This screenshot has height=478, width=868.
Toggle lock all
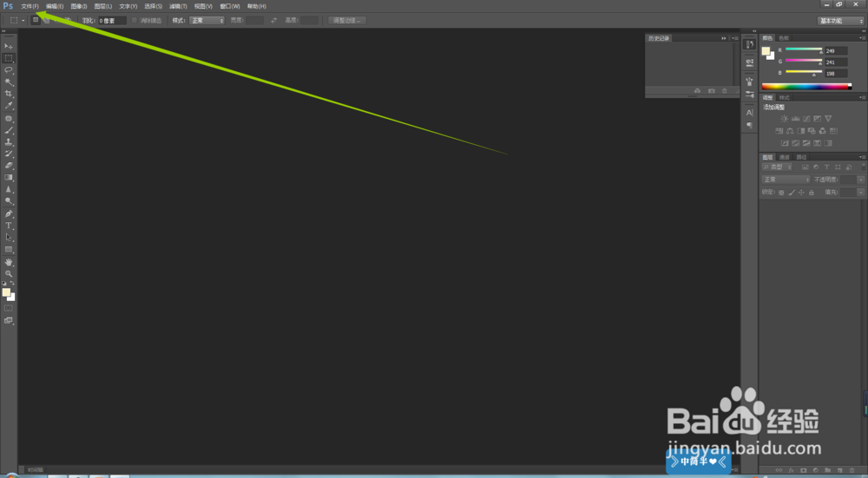[812, 193]
